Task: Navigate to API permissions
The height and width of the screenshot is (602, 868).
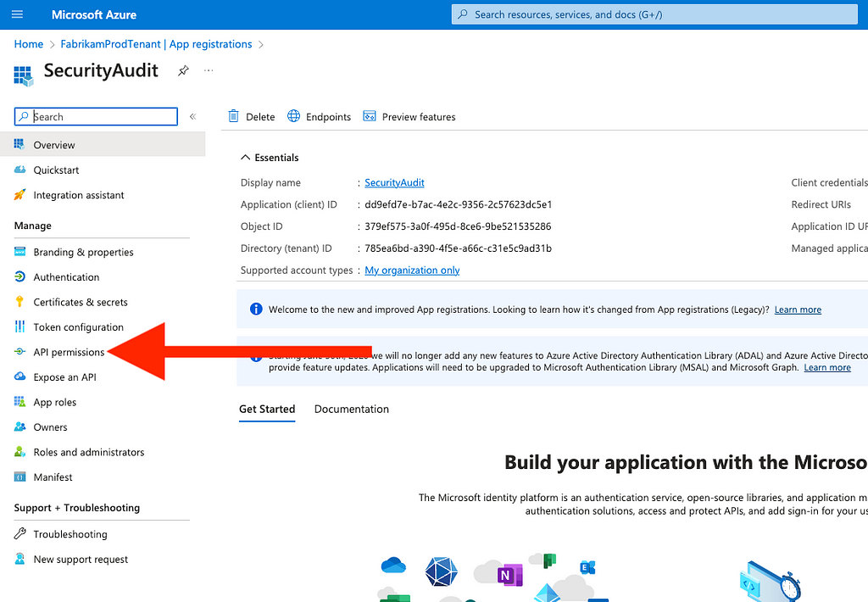Action: coord(69,352)
